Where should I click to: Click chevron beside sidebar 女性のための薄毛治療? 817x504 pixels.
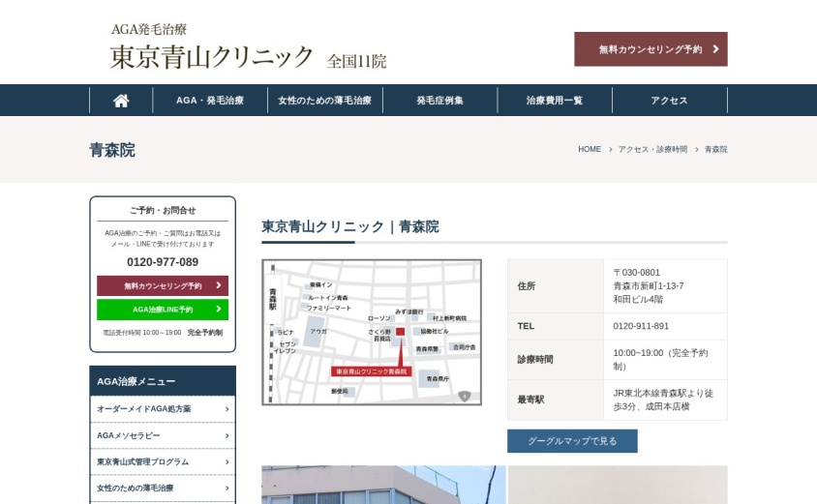(227, 489)
